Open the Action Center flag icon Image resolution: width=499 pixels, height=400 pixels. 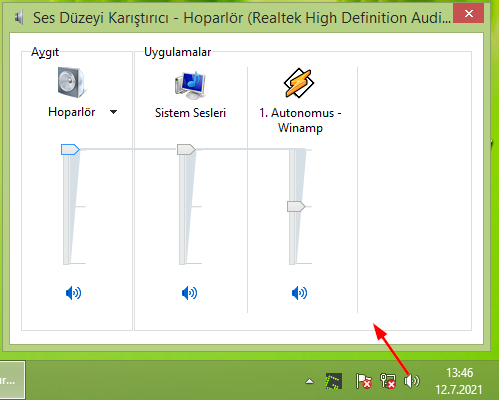click(363, 381)
